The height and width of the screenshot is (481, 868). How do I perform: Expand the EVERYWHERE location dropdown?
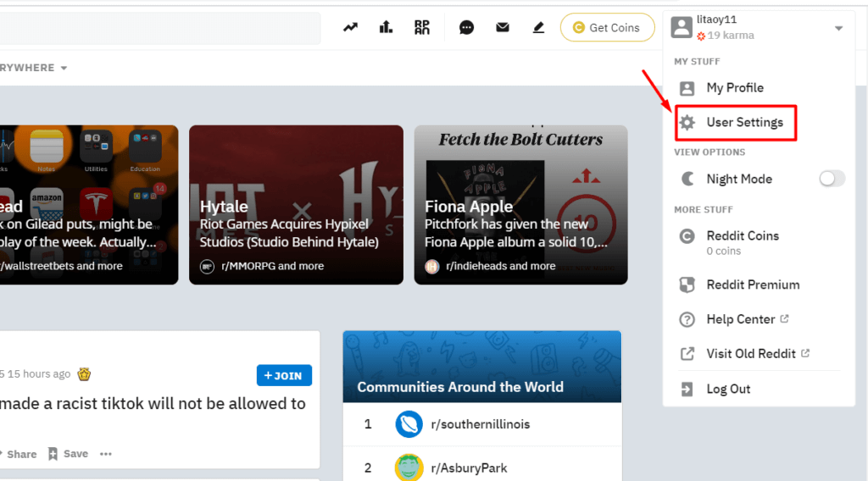(x=34, y=68)
